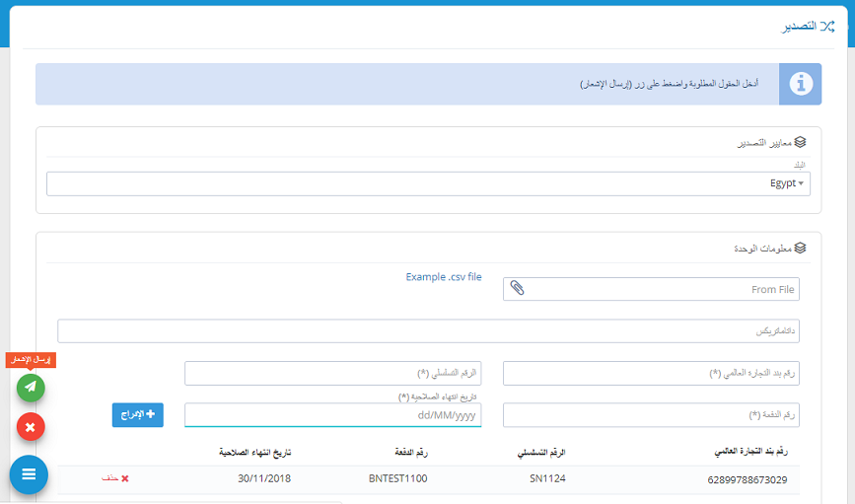Open the blue hamburger menu button
855x504 pixels.
click(29, 474)
